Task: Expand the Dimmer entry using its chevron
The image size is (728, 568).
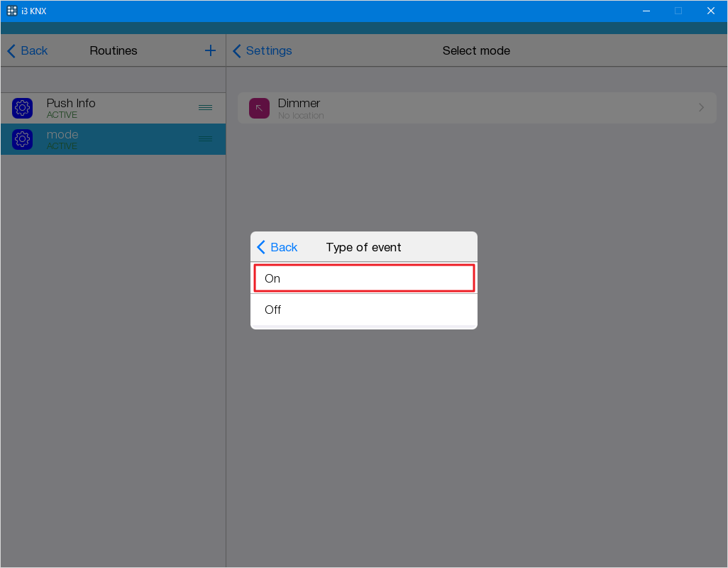Action: click(701, 107)
